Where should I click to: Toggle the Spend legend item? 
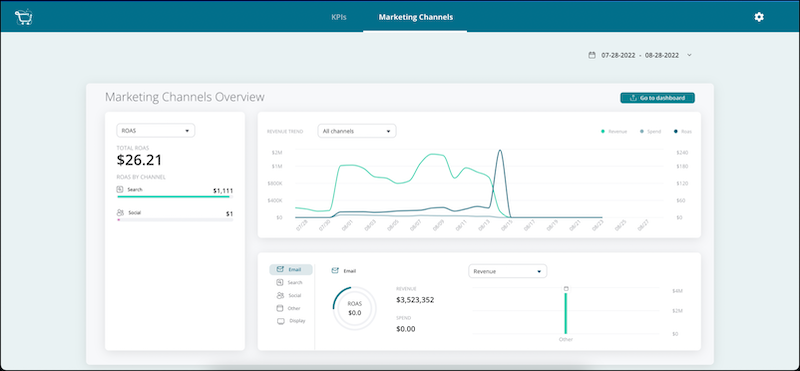651,132
